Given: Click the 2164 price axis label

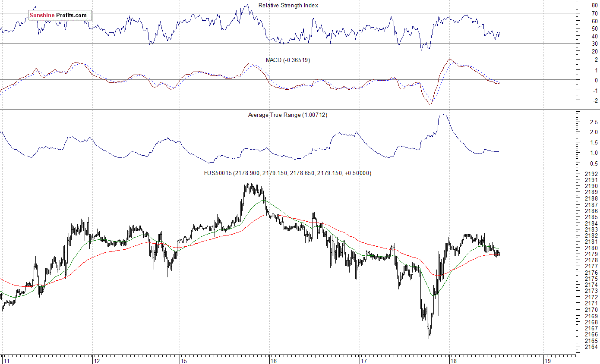Looking at the screenshot, I should (591, 347).
